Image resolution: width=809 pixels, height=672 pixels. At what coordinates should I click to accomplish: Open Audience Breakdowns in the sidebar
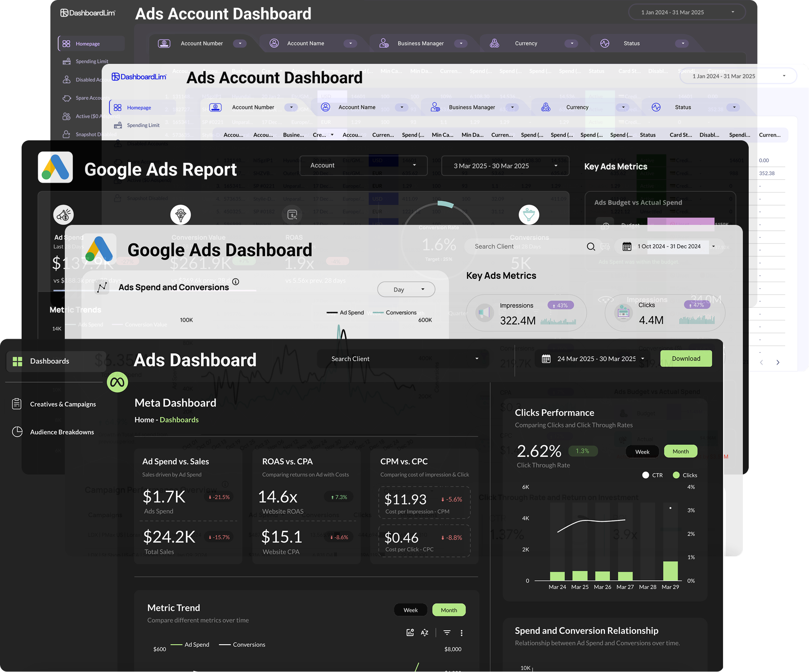point(53,432)
